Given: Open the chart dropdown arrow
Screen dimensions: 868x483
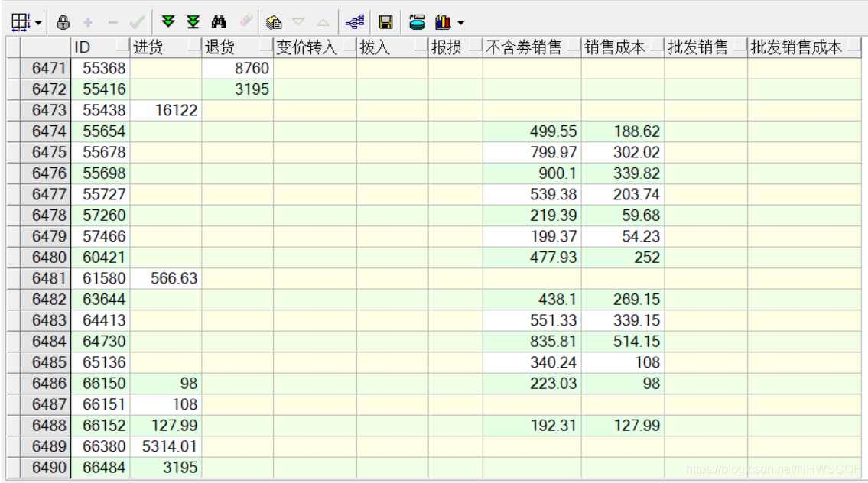Looking at the screenshot, I should click(x=460, y=23).
